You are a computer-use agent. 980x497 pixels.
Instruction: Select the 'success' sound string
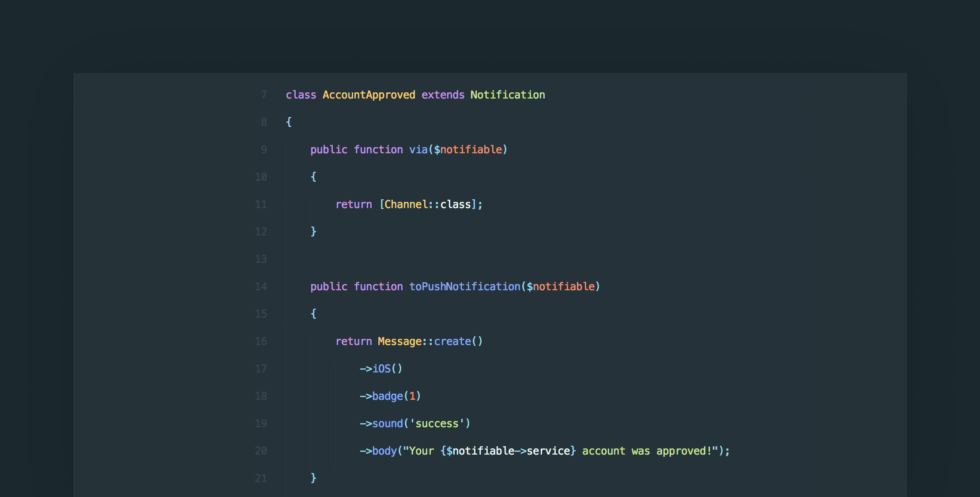pos(437,423)
